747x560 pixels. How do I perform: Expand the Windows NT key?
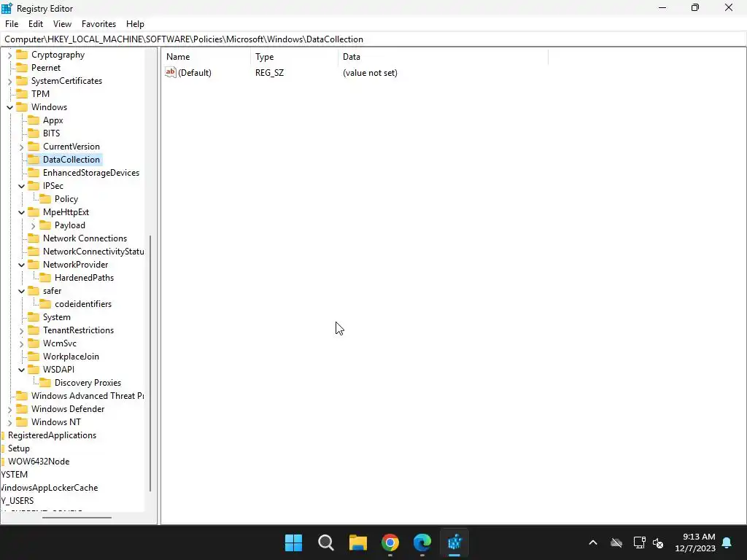pos(9,422)
